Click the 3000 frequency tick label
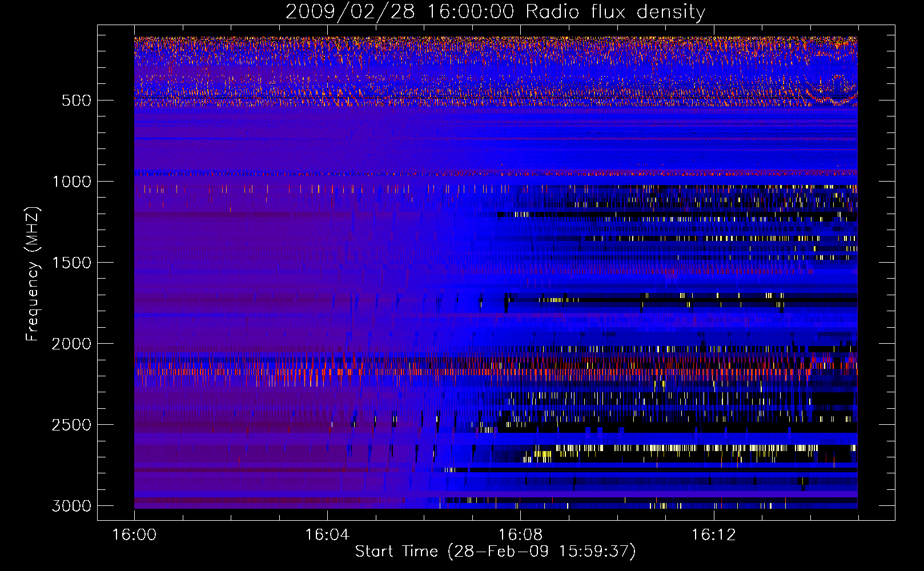 (x=71, y=506)
